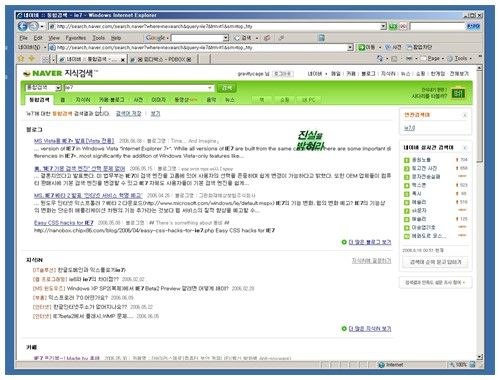Image resolution: width=500 pixels, height=380 pixels.
Task: Click the button under realtime keywords timestamp
Action: click(435, 262)
